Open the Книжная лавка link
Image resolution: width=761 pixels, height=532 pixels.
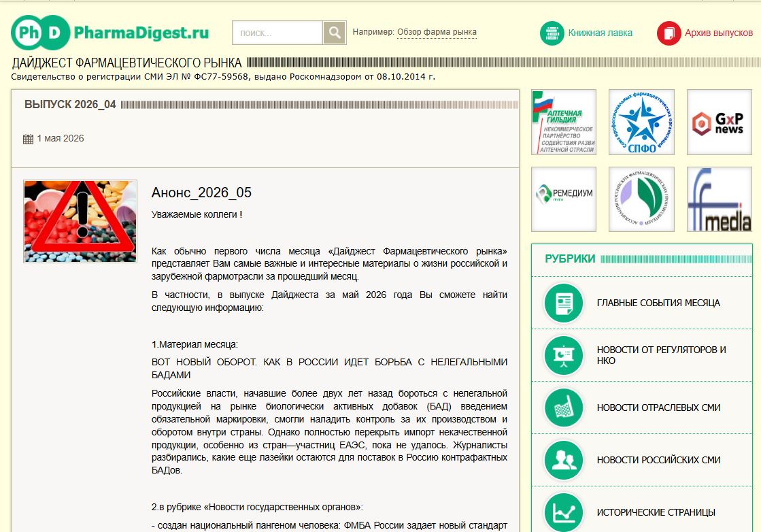coord(601,33)
